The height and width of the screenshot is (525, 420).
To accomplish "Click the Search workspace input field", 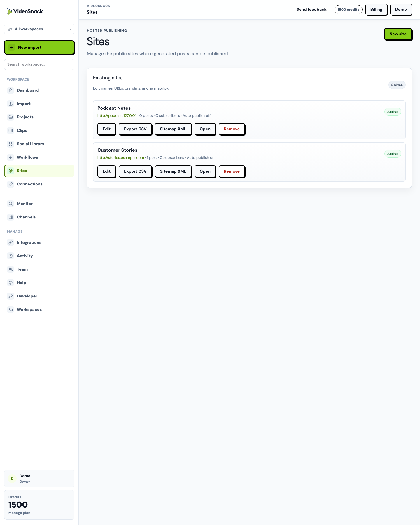I will [39, 64].
